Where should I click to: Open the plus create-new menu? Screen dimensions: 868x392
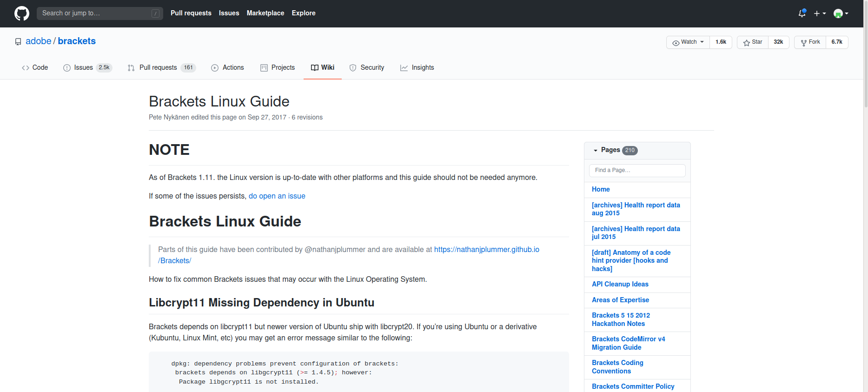pyautogui.click(x=820, y=13)
